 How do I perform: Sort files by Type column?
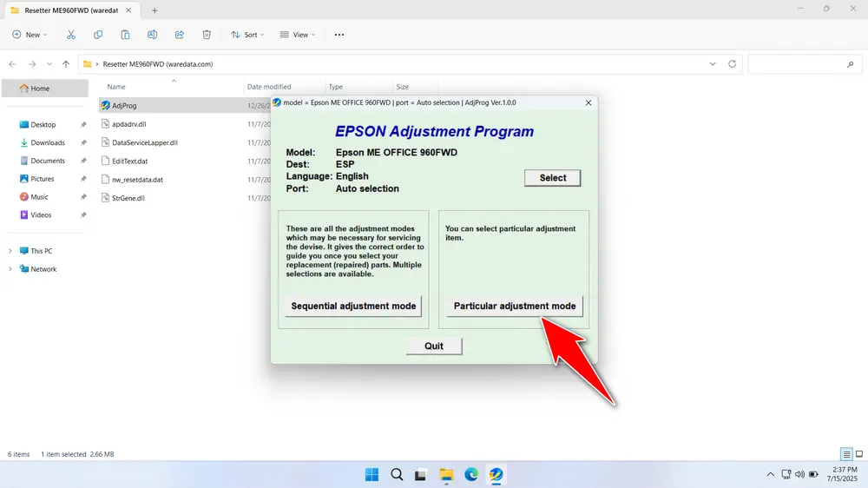click(335, 87)
